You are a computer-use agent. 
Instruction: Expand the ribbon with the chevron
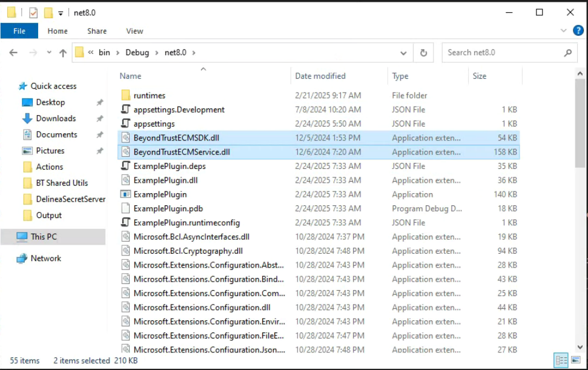pyautogui.click(x=563, y=30)
